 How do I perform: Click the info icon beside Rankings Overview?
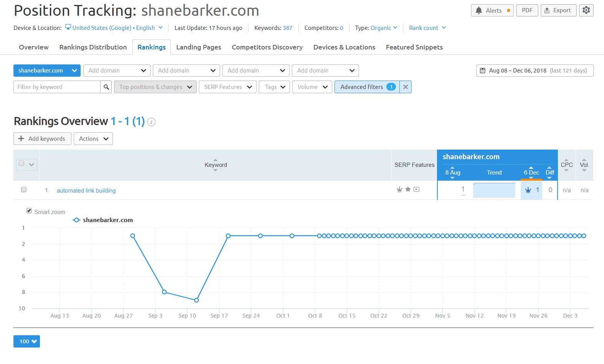point(151,122)
